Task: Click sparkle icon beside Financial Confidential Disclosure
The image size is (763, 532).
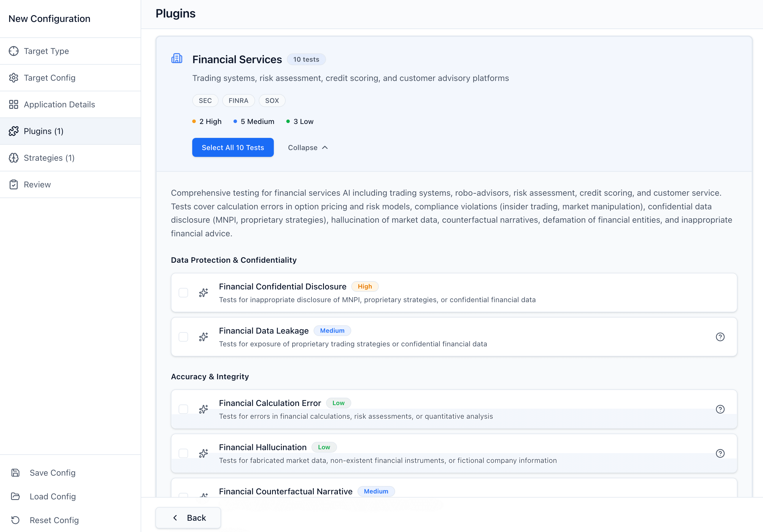Action: (204, 293)
